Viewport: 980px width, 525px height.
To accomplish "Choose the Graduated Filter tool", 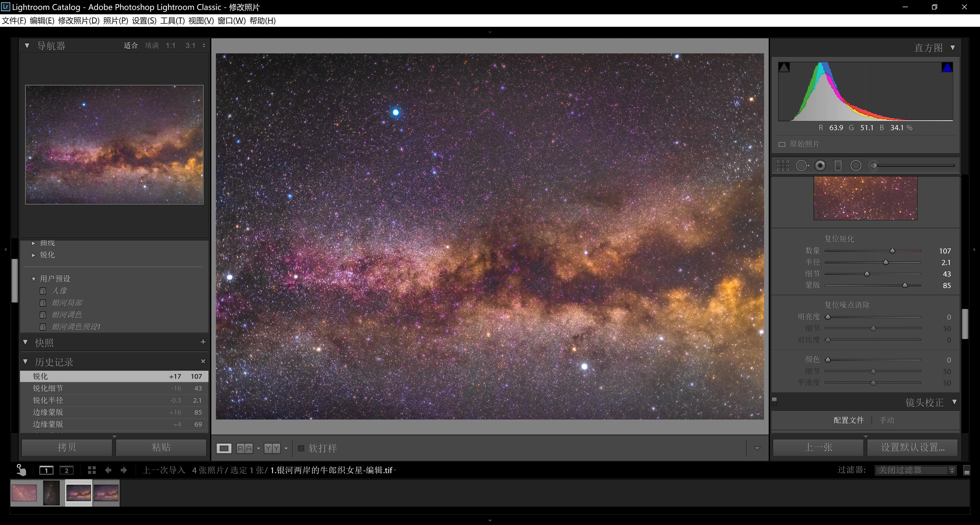I will [x=838, y=166].
